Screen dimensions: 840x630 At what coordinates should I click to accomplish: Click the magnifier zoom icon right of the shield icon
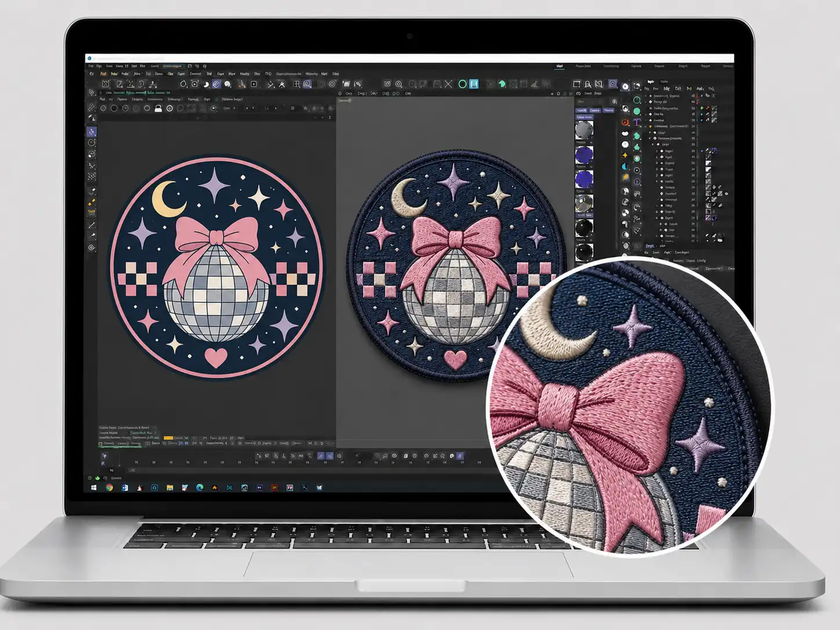coord(399,84)
